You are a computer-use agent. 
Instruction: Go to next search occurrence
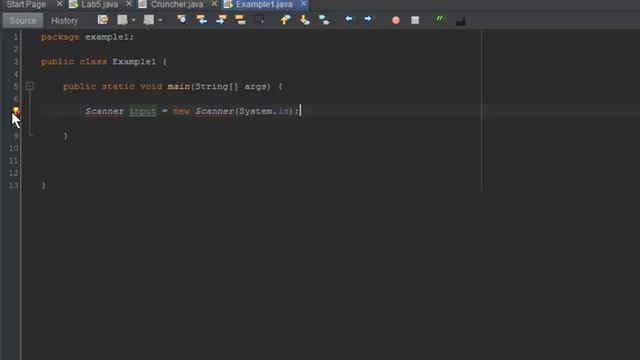221,20
